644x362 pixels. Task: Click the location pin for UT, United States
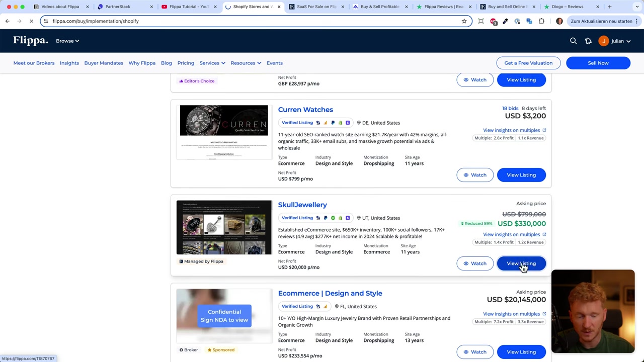[359, 218]
